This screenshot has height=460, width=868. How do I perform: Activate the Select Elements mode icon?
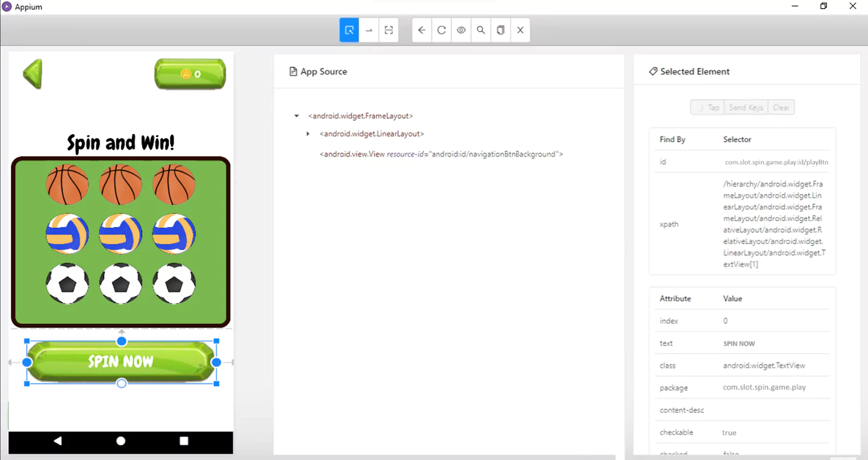coord(349,30)
